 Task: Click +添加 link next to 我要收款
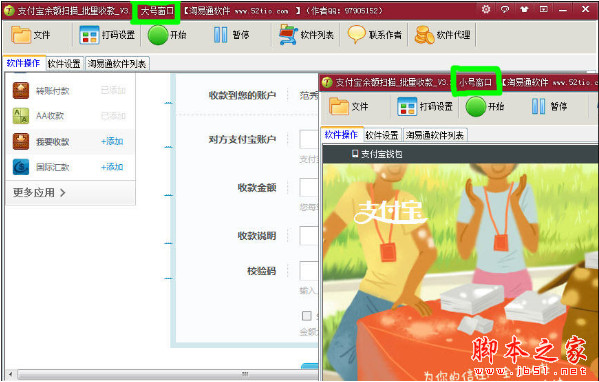[112, 142]
